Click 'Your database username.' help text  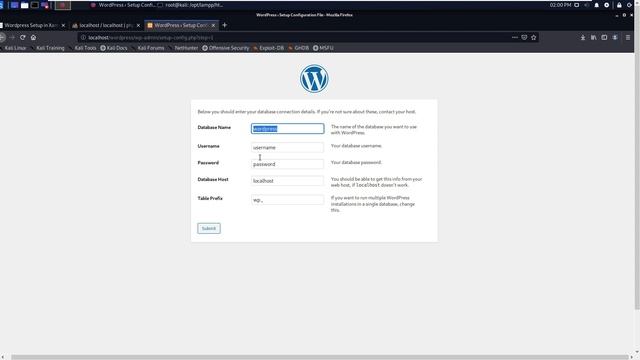click(x=356, y=146)
